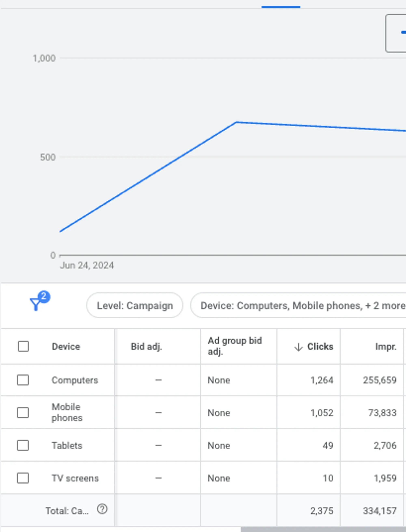
Task: Select the TV screens row checkbox
Action: (23, 478)
